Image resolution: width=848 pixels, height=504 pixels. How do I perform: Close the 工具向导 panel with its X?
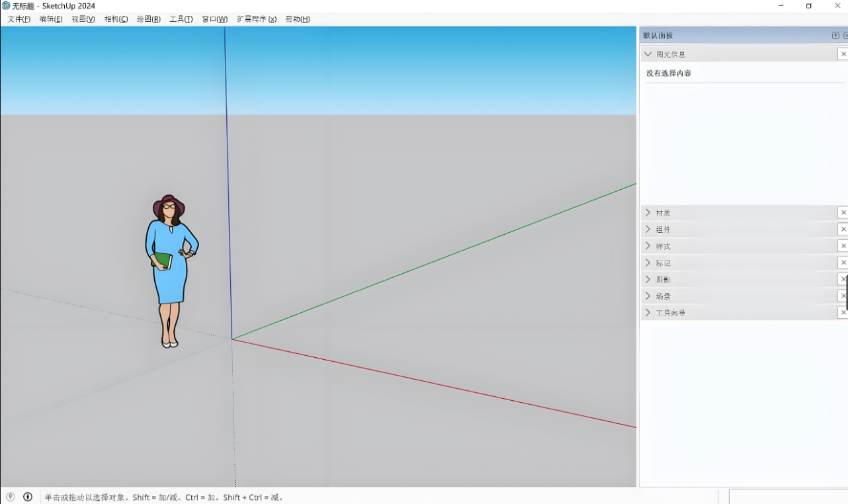[843, 312]
